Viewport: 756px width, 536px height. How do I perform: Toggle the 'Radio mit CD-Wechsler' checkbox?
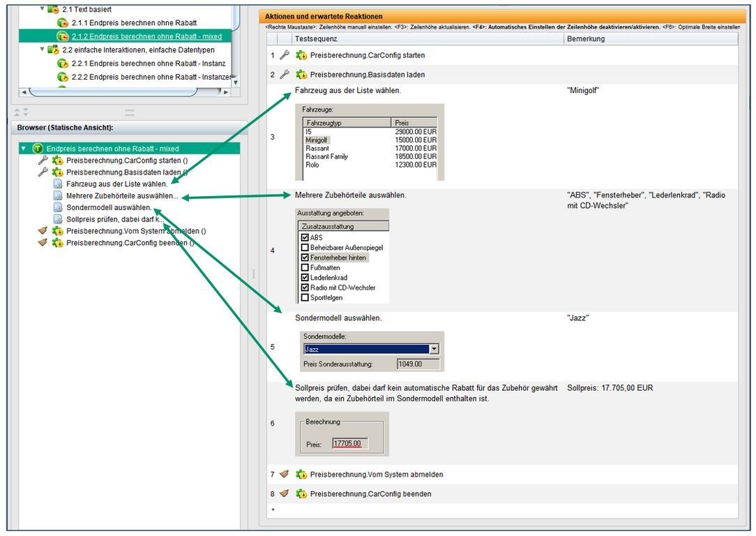tap(305, 288)
